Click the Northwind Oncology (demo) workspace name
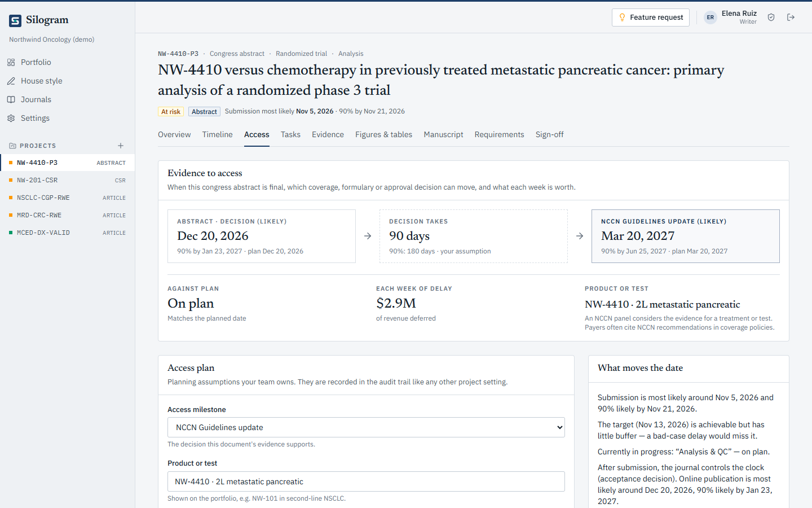Image resolution: width=812 pixels, height=508 pixels. (x=52, y=40)
